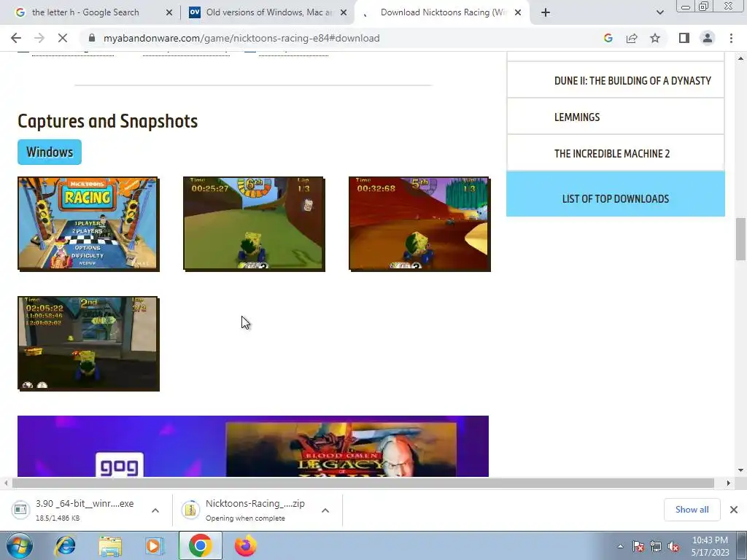Switch to the letter h Google Search tab
This screenshot has height=560, width=747.
pos(86,12)
